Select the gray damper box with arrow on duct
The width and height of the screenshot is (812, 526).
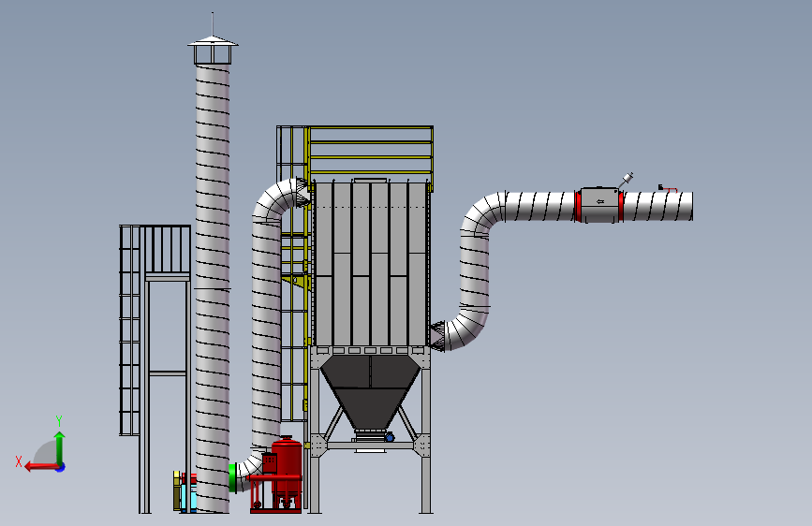coord(599,204)
